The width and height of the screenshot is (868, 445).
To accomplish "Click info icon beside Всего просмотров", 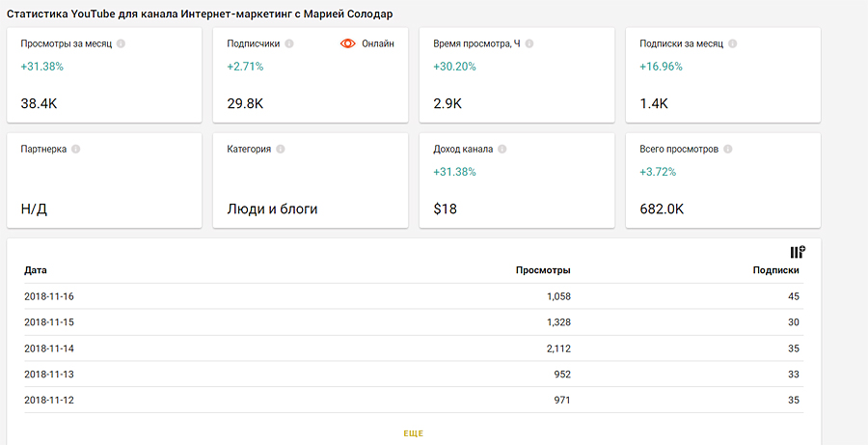I will (728, 150).
